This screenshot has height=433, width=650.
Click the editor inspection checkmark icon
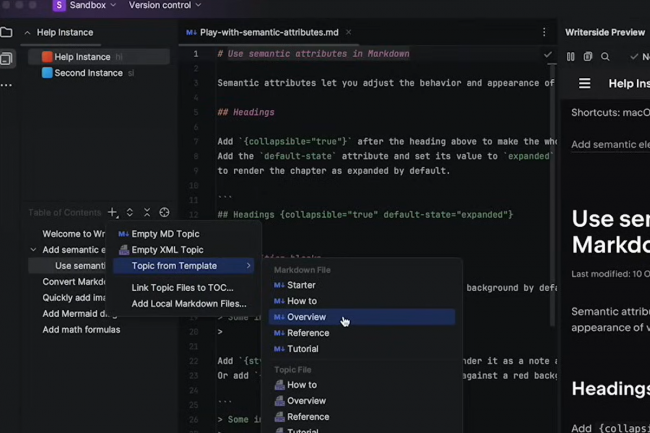click(548, 54)
